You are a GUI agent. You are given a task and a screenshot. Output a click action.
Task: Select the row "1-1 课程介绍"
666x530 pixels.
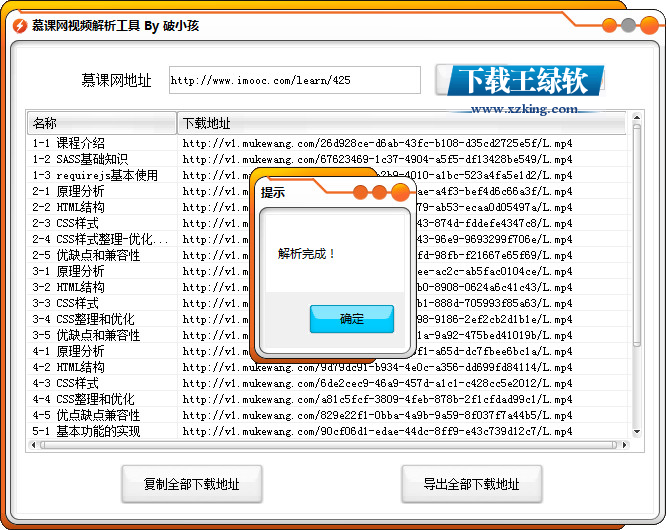tap(327, 143)
